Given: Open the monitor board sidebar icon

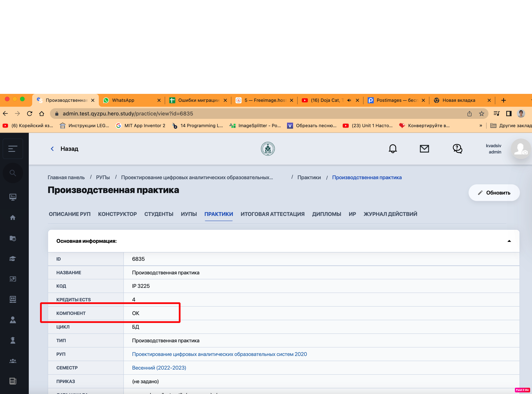Looking at the screenshot, I should (x=13, y=299).
